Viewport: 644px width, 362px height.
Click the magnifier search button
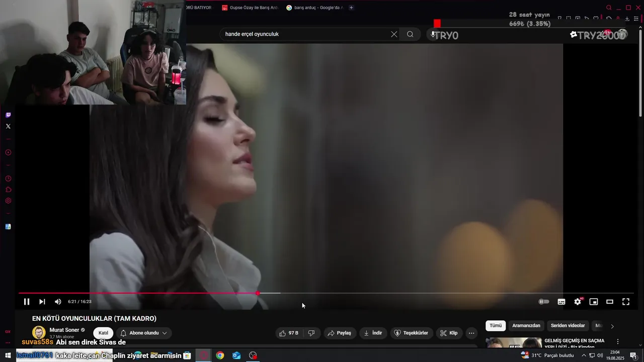click(410, 34)
